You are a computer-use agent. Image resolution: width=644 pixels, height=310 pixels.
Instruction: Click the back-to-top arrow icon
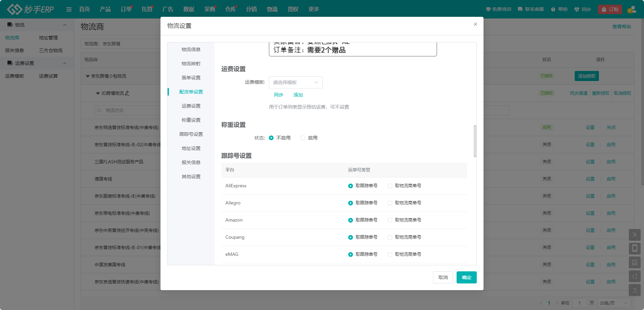[635, 290]
